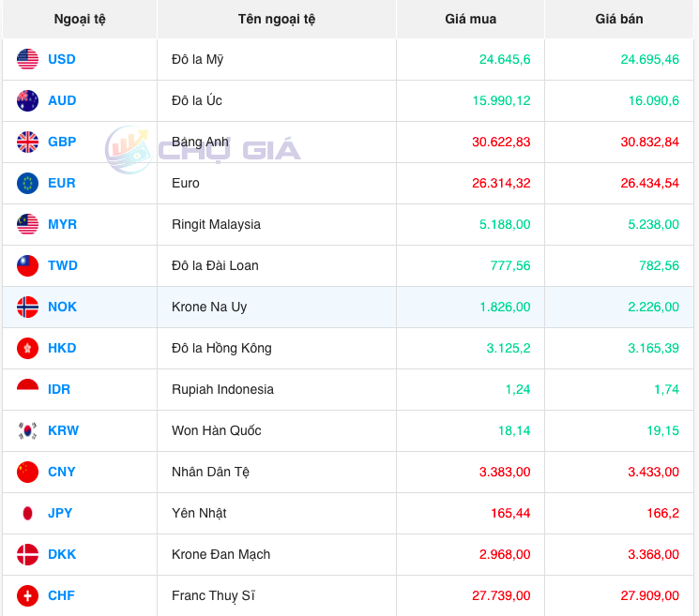
Task: Click the Ngoại tệ column header
Action: (80, 19)
